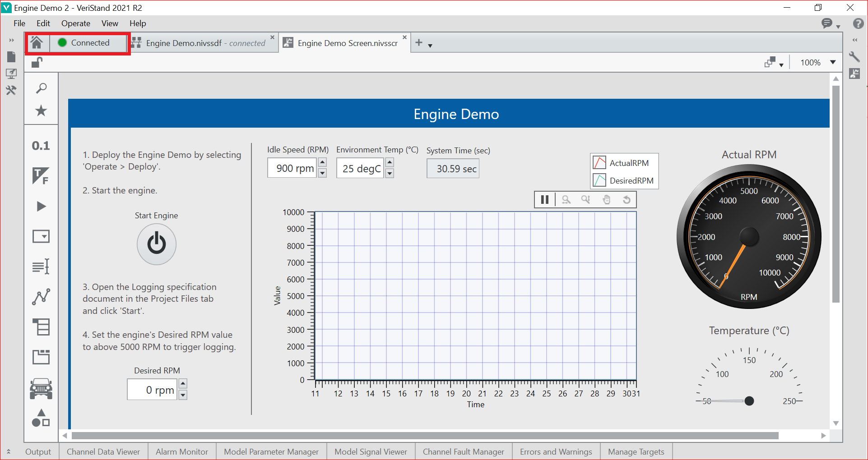Toggle ActualRPM plot legend swatch
This screenshot has width=868, height=460.
coord(599,163)
